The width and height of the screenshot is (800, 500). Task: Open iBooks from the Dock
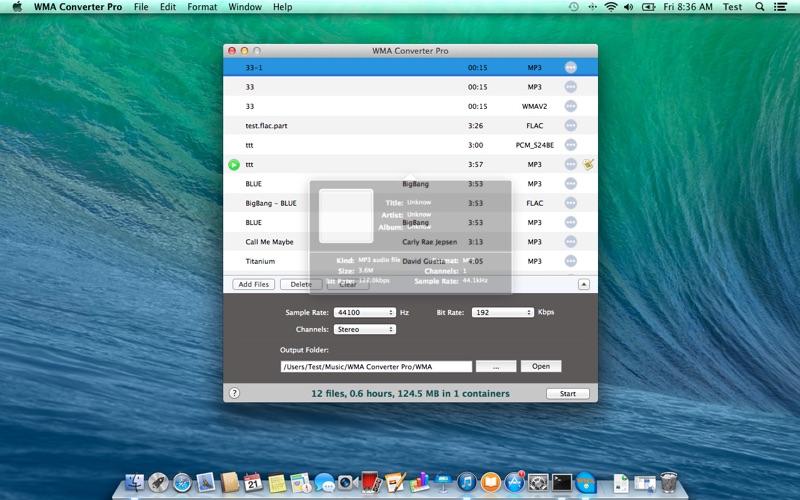click(x=490, y=482)
